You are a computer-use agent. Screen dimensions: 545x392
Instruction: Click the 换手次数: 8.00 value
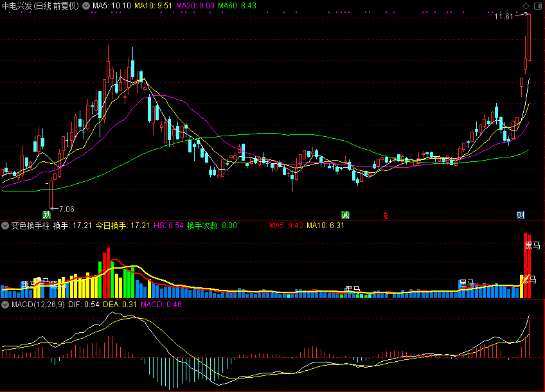coord(212,226)
